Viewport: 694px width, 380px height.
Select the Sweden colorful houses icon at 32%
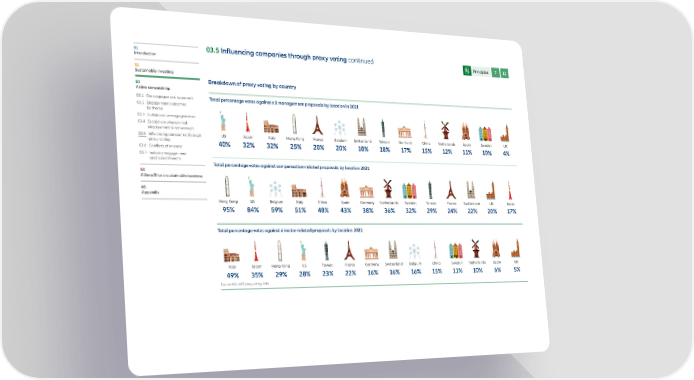click(x=409, y=190)
